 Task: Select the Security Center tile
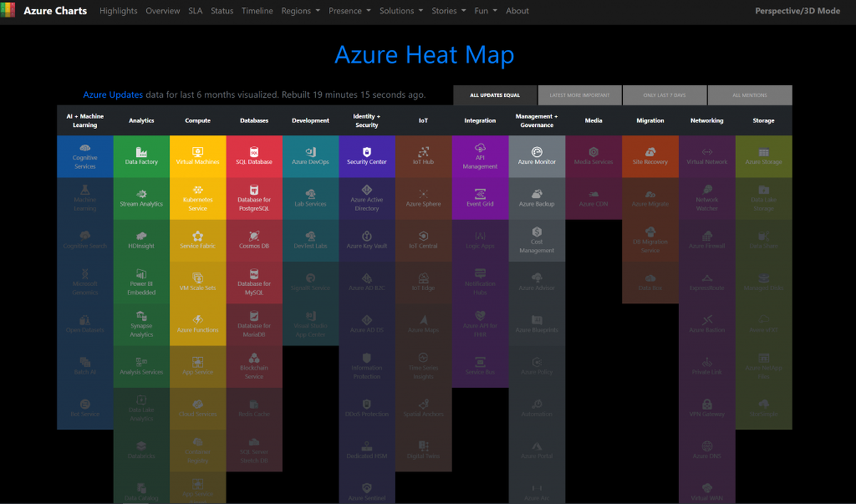367,157
